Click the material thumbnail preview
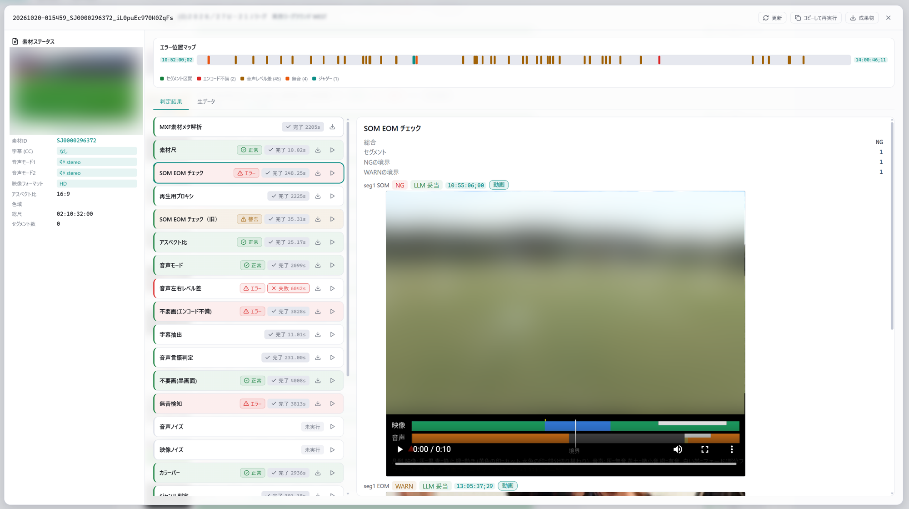The image size is (909, 509). point(76,91)
